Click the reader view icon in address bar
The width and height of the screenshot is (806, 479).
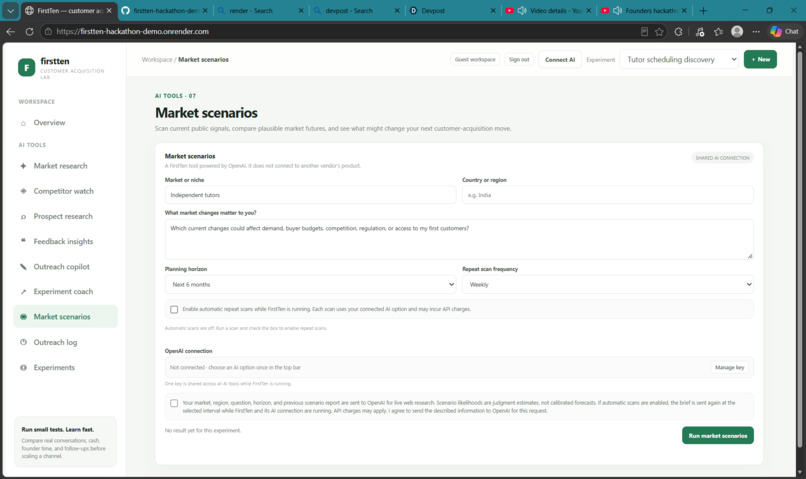coord(644,32)
